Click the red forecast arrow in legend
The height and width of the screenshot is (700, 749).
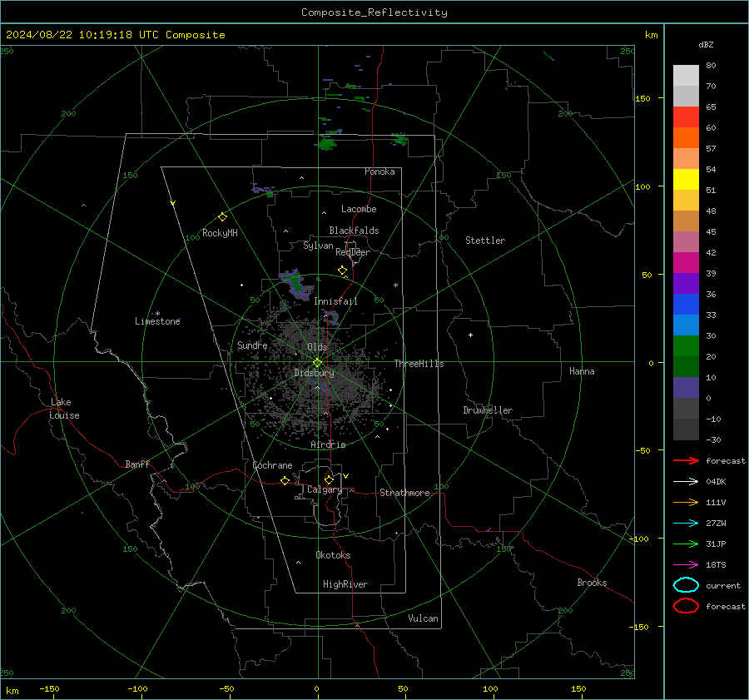point(686,460)
